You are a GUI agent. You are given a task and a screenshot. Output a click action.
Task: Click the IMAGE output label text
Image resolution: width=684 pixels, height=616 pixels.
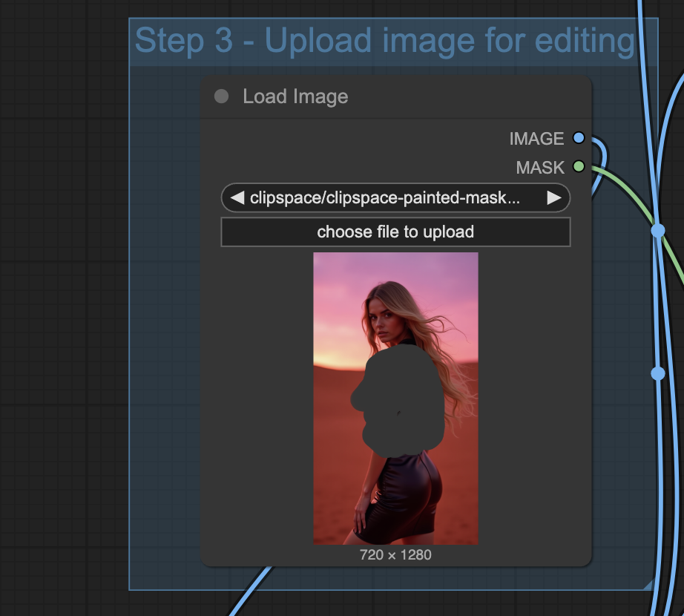[536, 139]
